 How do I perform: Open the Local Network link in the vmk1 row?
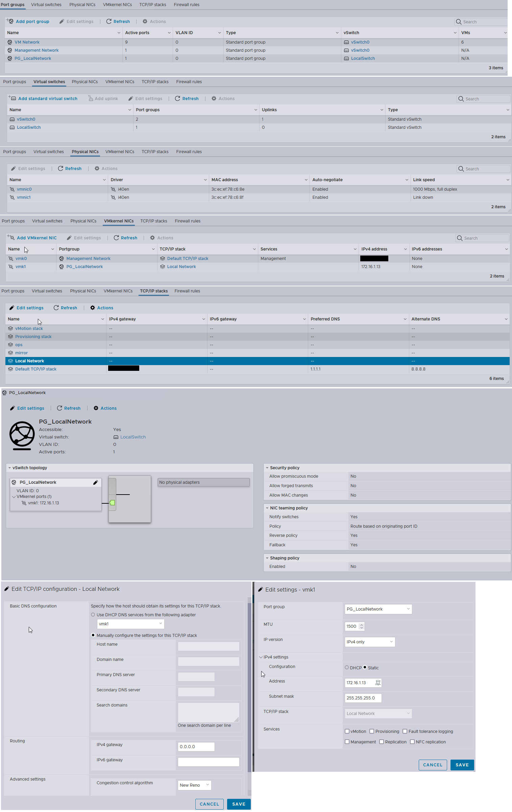click(x=181, y=267)
